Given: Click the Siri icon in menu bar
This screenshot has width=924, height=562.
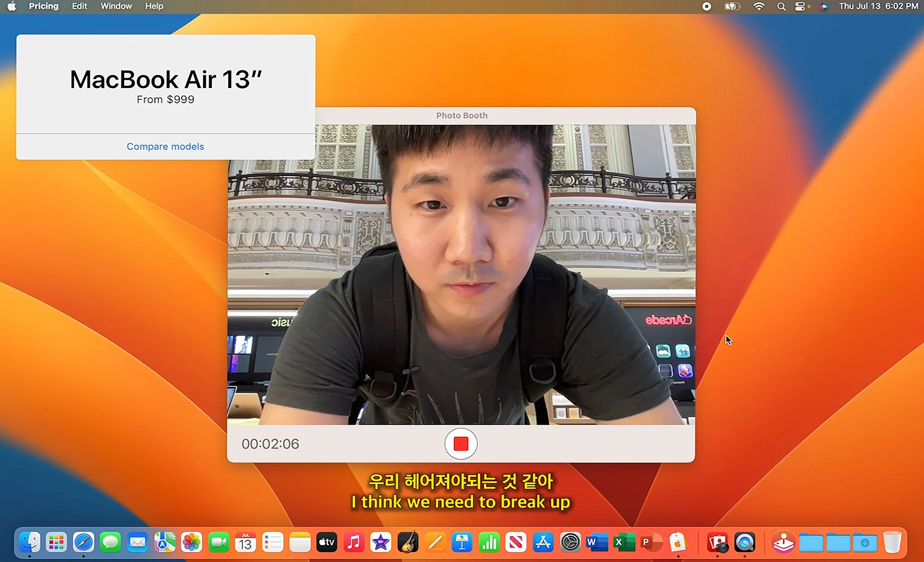Looking at the screenshot, I should click(x=823, y=6).
